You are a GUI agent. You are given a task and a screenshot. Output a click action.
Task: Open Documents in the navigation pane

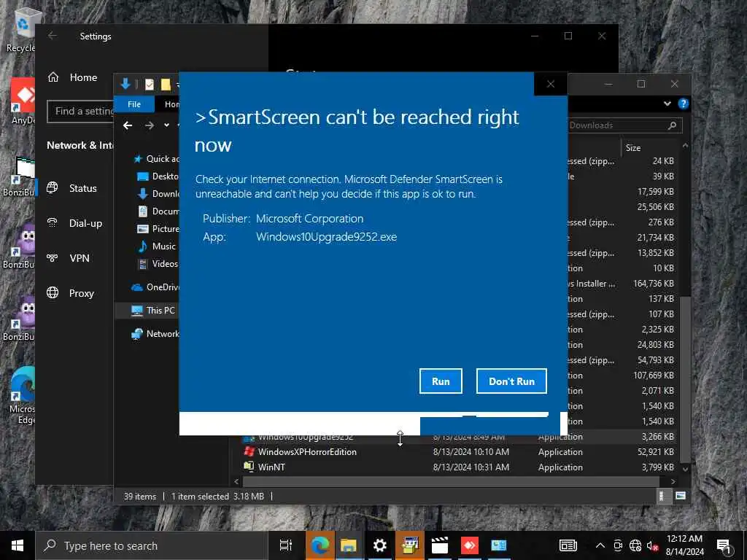tap(158, 211)
